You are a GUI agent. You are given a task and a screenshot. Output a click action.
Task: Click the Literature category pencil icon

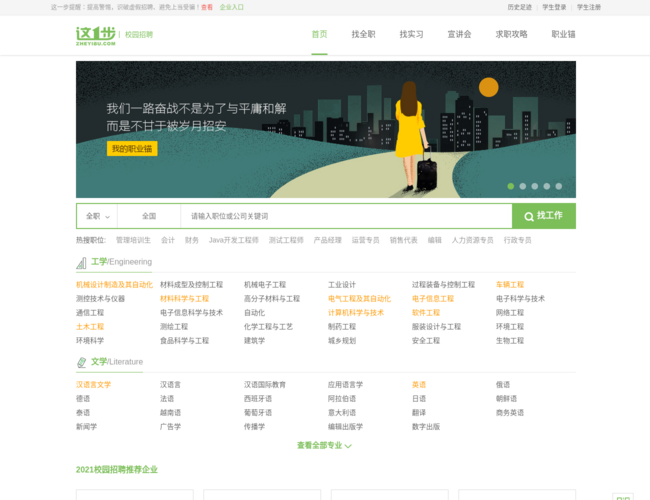point(81,363)
